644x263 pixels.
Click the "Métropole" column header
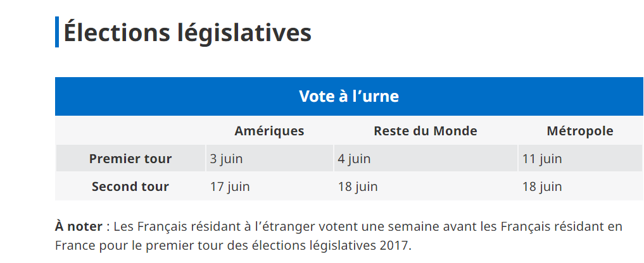580,131
